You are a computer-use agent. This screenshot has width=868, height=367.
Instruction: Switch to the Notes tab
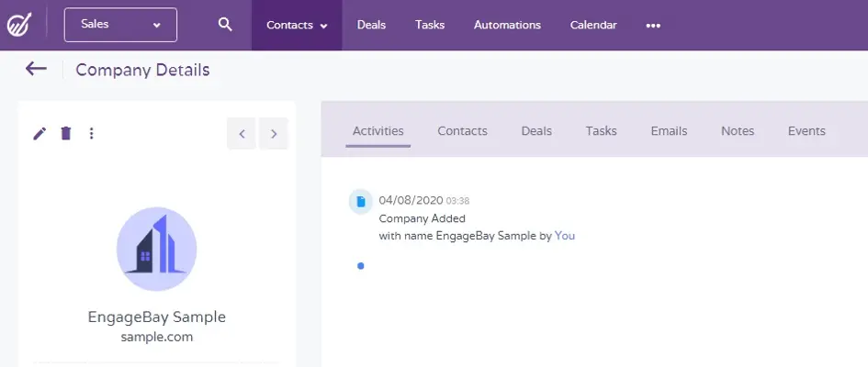pyautogui.click(x=738, y=131)
